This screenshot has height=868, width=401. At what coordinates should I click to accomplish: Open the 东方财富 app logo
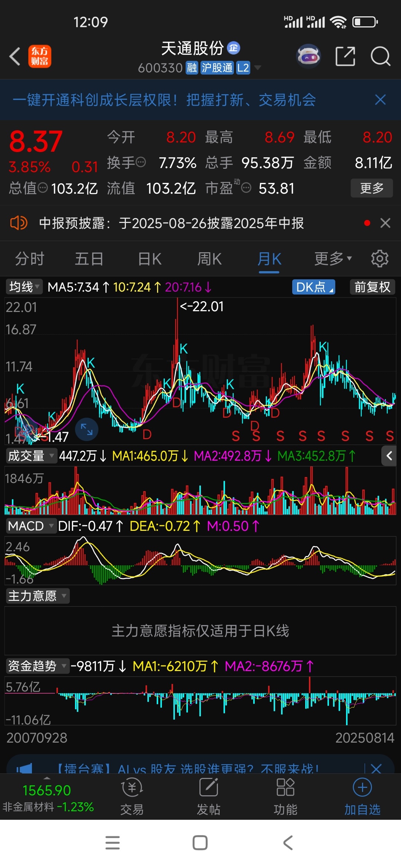pyautogui.click(x=40, y=56)
